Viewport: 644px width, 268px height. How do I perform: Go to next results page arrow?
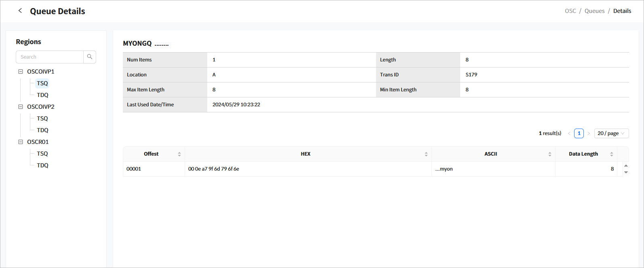[x=589, y=133]
